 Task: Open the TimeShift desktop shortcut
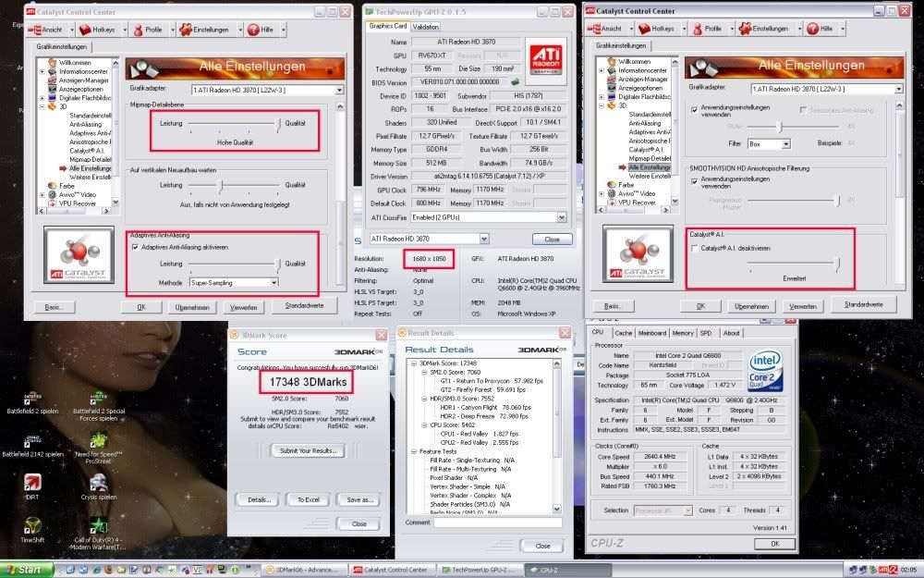tap(32, 530)
